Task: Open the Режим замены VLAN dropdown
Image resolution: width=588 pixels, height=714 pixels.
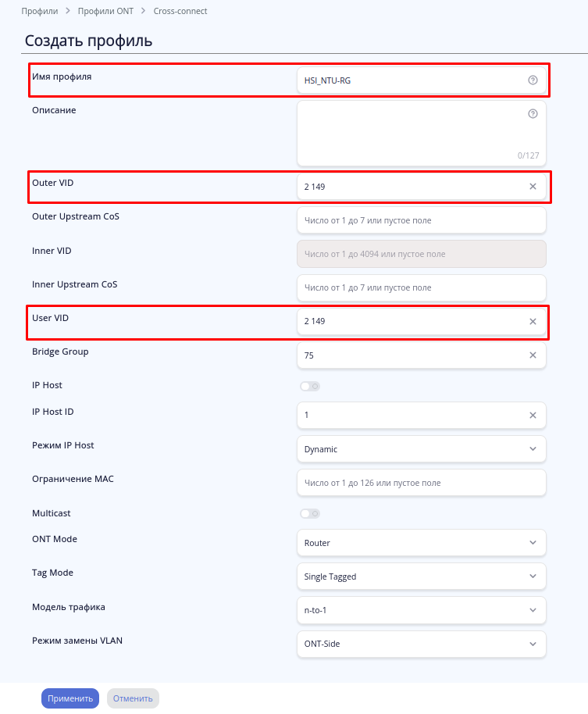Action: coord(421,644)
